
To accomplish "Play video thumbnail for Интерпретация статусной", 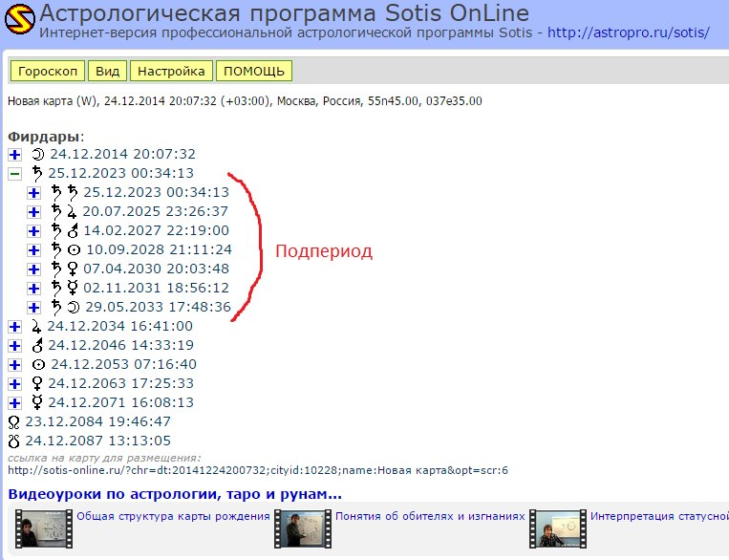I will (558, 528).
